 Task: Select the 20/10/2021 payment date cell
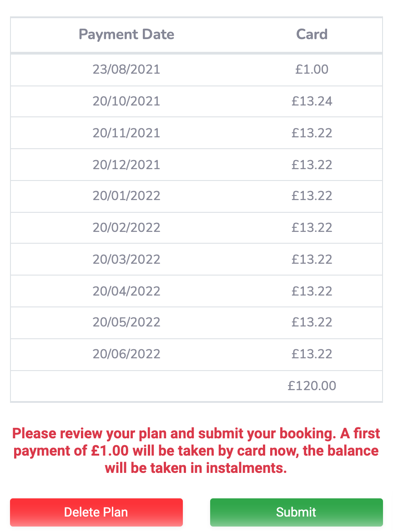[x=126, y=101]
